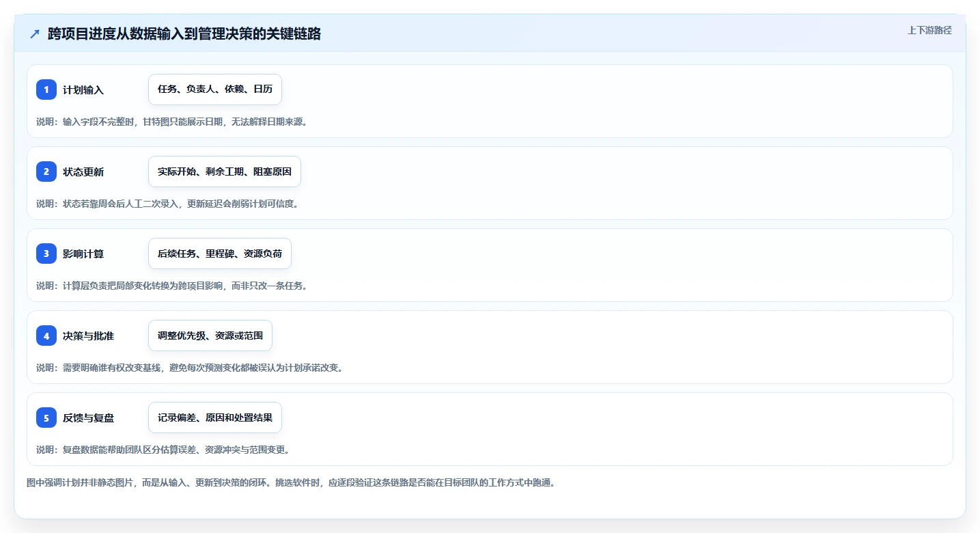
Task: Select the "上下游路径" label in header
Action: (x=929, y=30)
